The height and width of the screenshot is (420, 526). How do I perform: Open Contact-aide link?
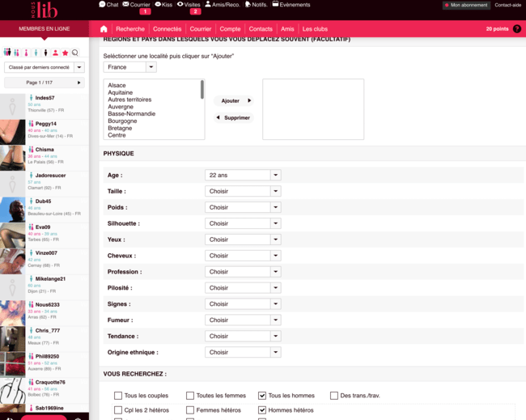tap(508, 5)
